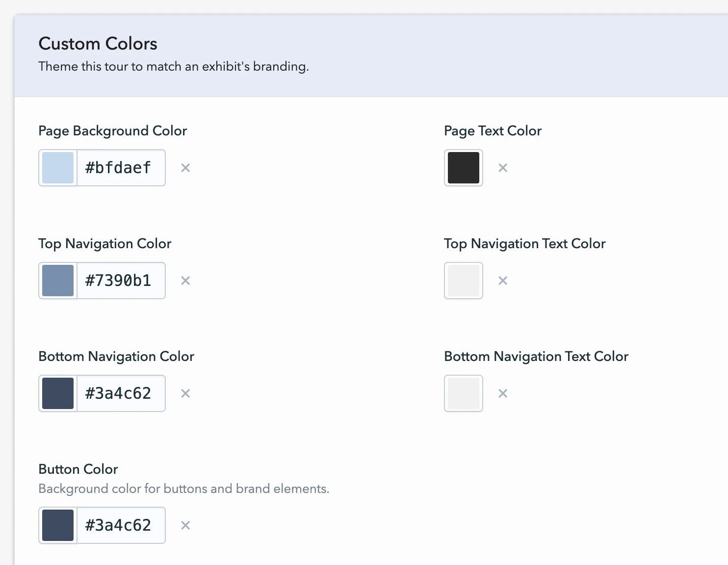Pick a color from Top Navigation swatch
This screenshot has height=565, width=728.
pyautogui.click(x=58, y=281)
